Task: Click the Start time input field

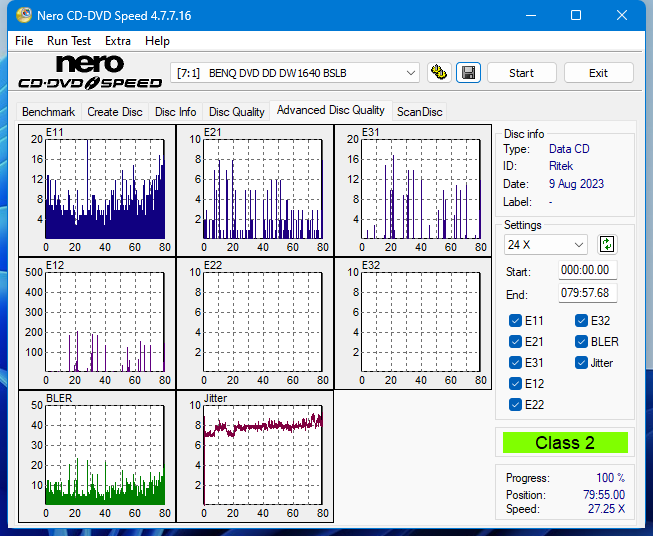Action: [x=587, y=270]
